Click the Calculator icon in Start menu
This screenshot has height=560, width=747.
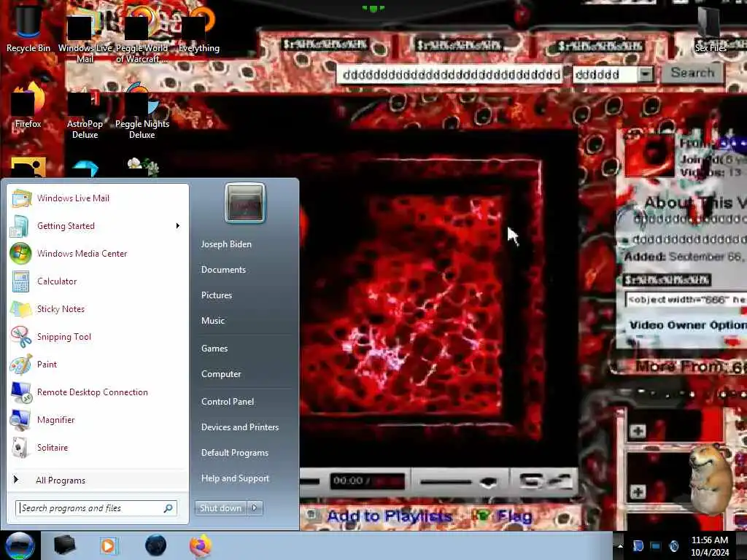20,281
